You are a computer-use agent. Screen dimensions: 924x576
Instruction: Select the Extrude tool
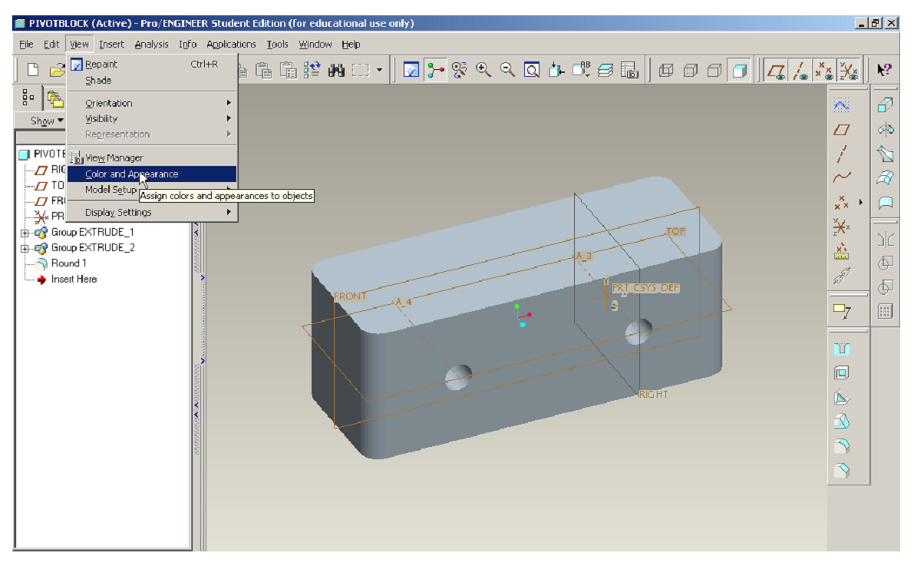click(x=885, y=105)
